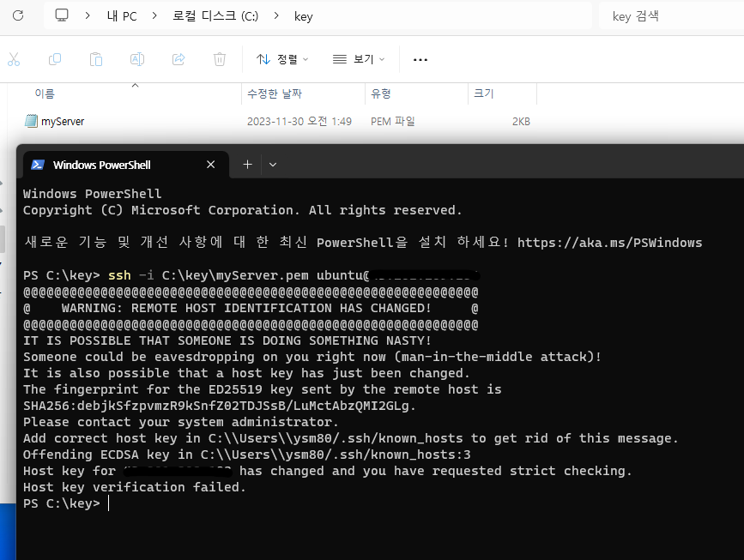Click the last PS C:\key> prompt
744x560 pixels.
click(x=62, y=503)
